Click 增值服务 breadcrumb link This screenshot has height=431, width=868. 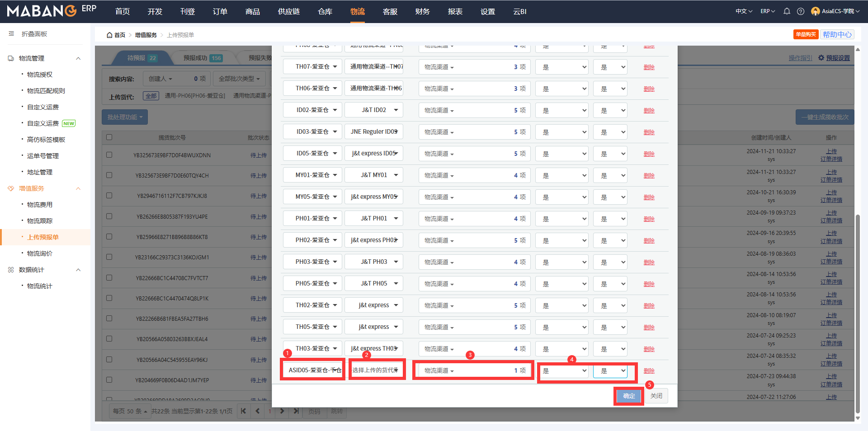click(x=146, y=35)
